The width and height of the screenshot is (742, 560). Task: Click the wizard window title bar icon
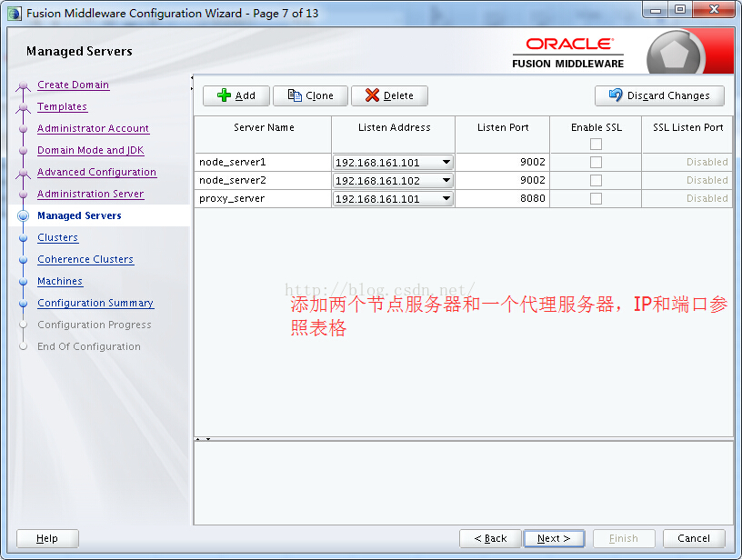[x=15, y=14]
